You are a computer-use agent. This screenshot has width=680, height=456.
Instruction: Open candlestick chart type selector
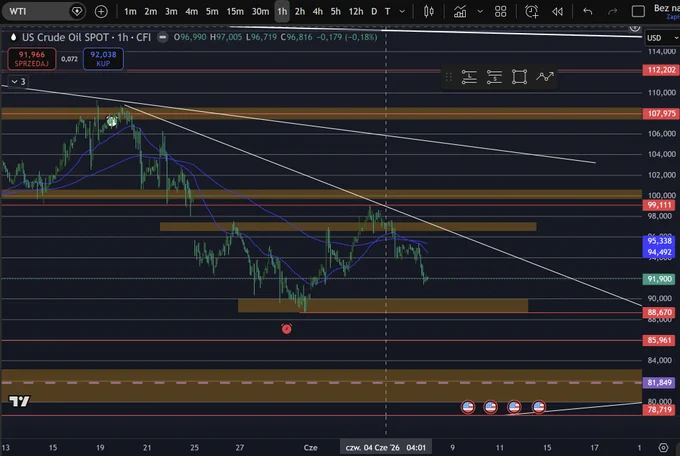[428, 12]
